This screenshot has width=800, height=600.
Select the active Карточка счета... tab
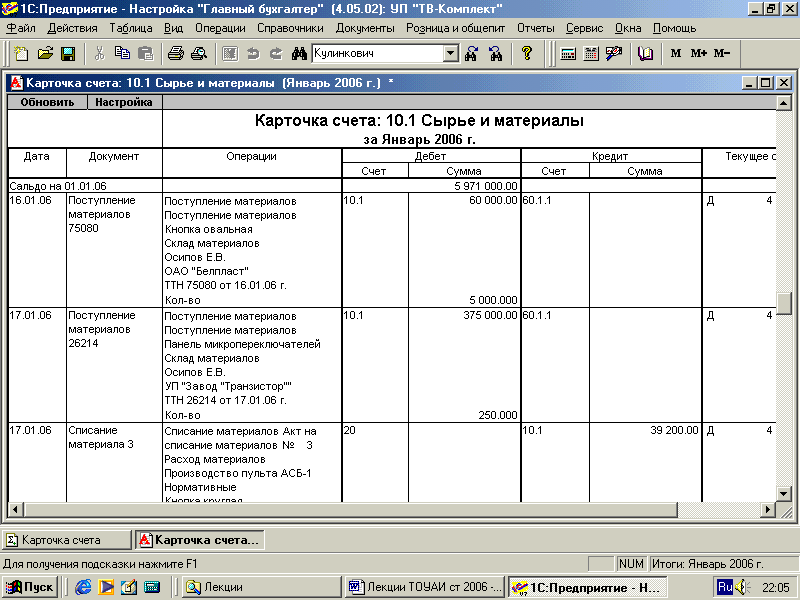pos(200,540)
